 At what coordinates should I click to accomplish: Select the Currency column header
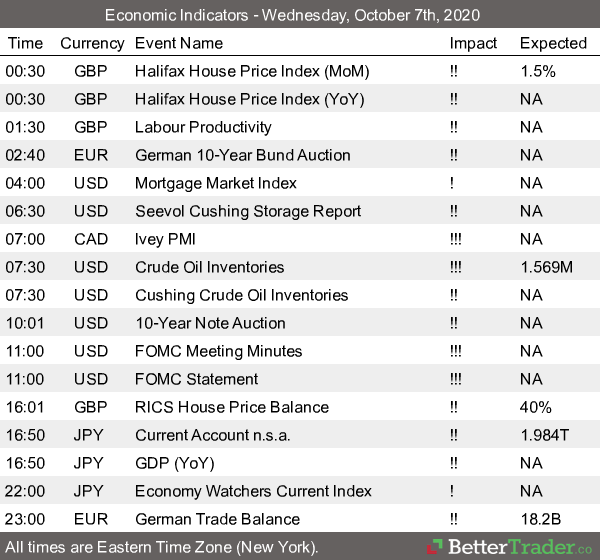(x=92, y=43)
